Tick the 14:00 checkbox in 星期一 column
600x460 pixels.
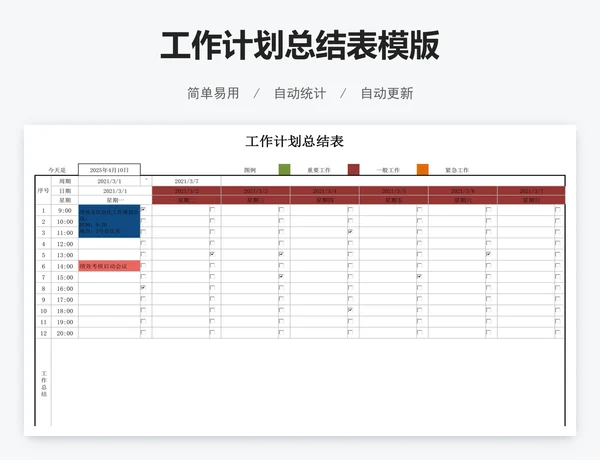[x=143, y=265]
